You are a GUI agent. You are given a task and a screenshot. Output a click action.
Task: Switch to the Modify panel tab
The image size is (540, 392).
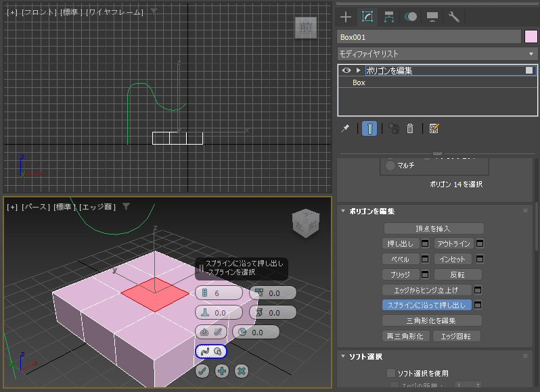(367, 16)
